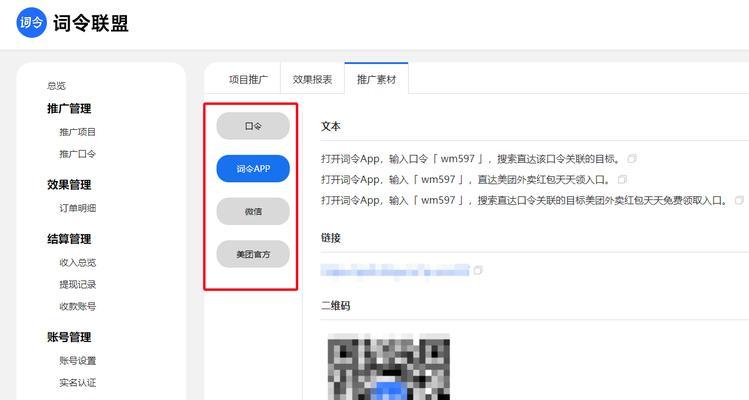Click the 效果管理 section heading
This screenshot has height=400, width=749.
[69, 184]
